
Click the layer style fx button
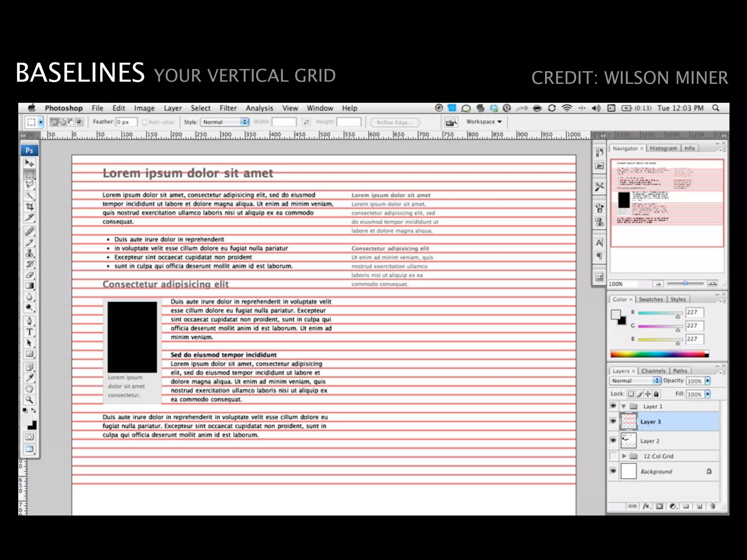646,506
